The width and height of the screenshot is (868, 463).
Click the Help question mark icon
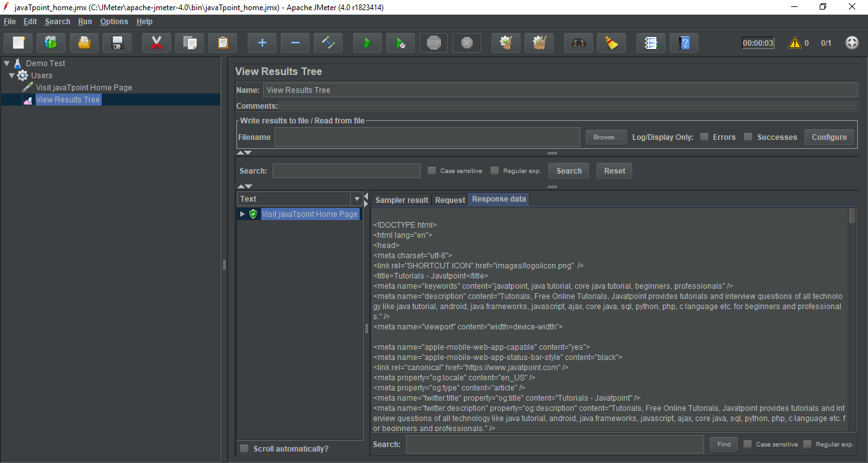tap(684, 43)
